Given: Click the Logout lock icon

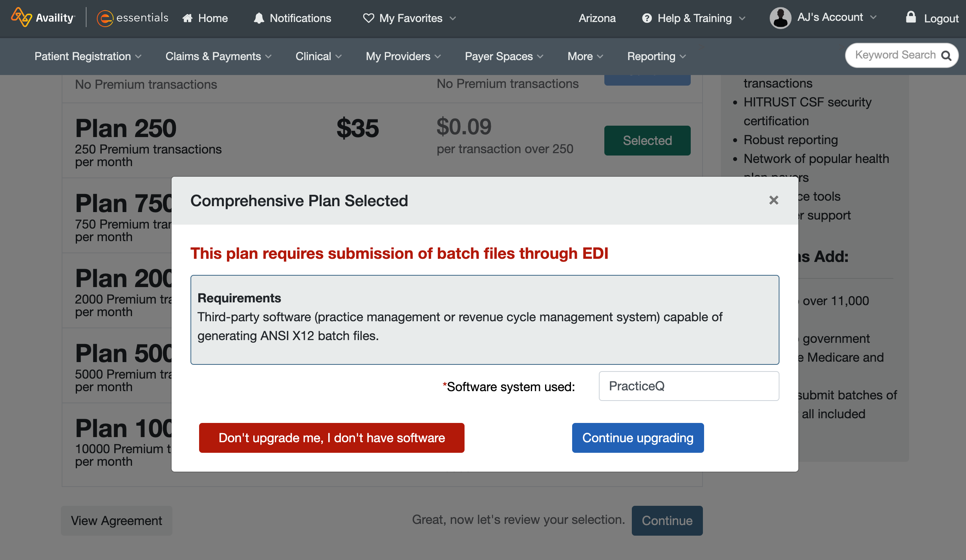Looking at the screenshot, I should (911, 17).
